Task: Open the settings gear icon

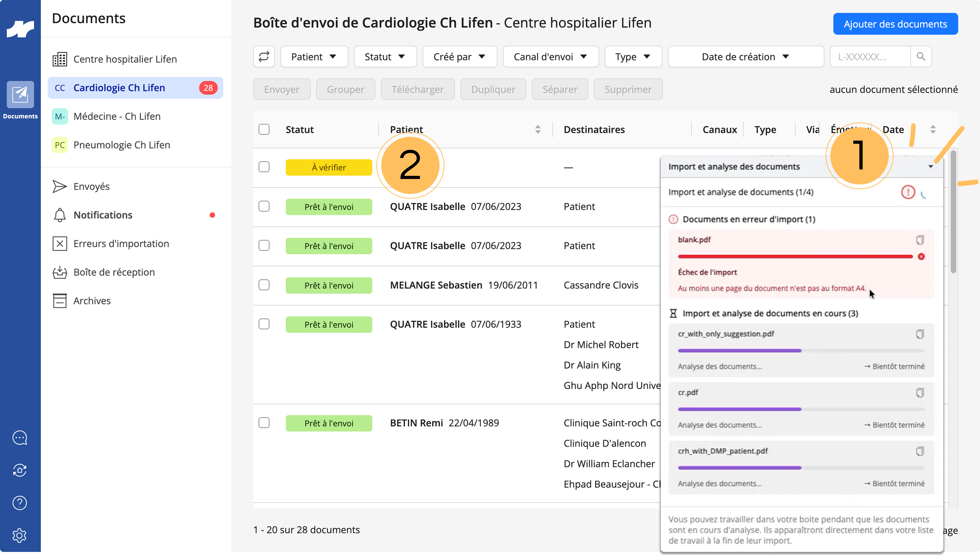Action: pos(20,535)
